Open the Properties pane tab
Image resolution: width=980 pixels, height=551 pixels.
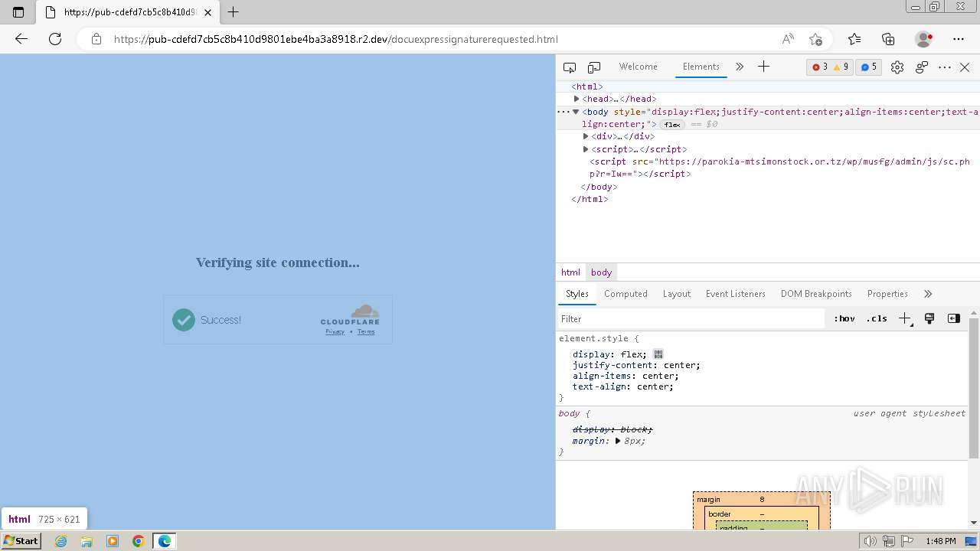(x=887, y=294)
